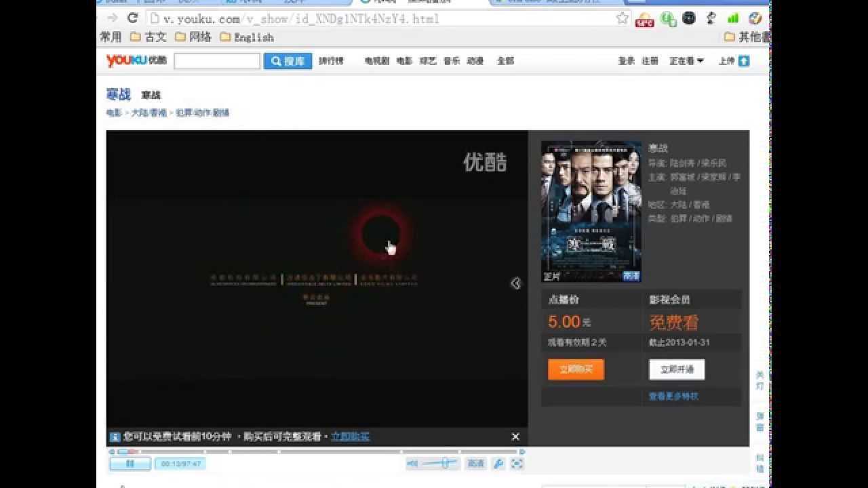
Task: Adjust the volume slider
Action: click(x=439, y=464)
